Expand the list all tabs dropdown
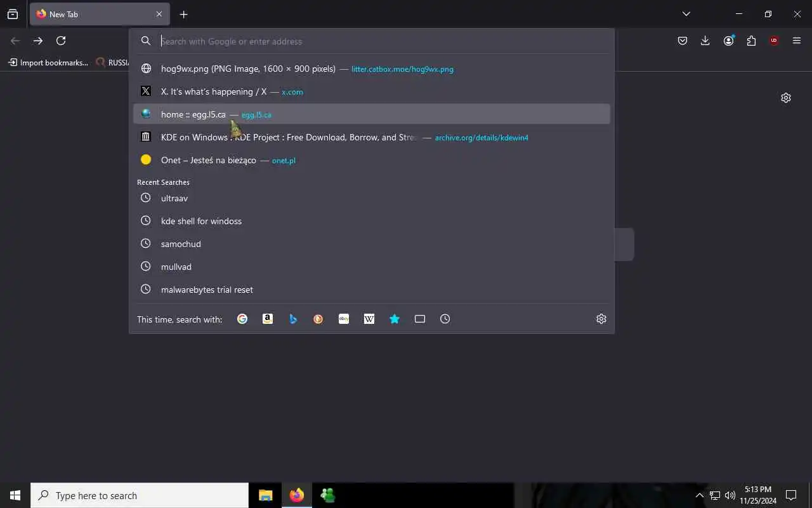 coord(686,14)
